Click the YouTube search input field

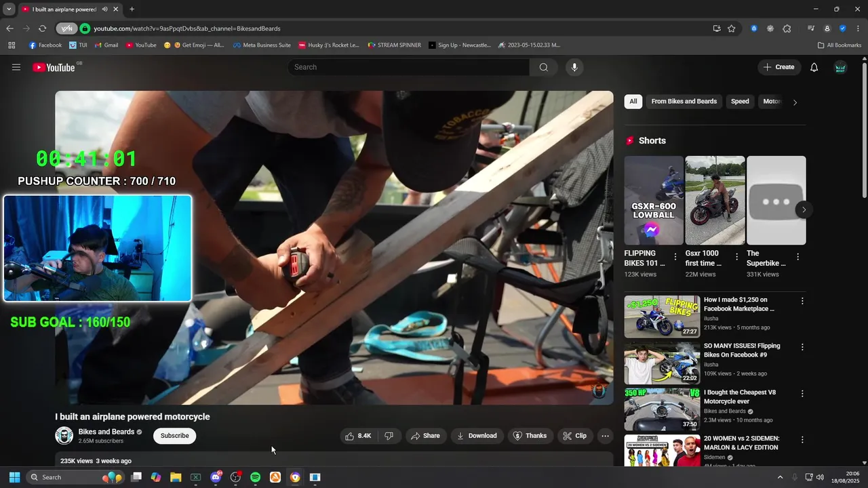point(409,67)
